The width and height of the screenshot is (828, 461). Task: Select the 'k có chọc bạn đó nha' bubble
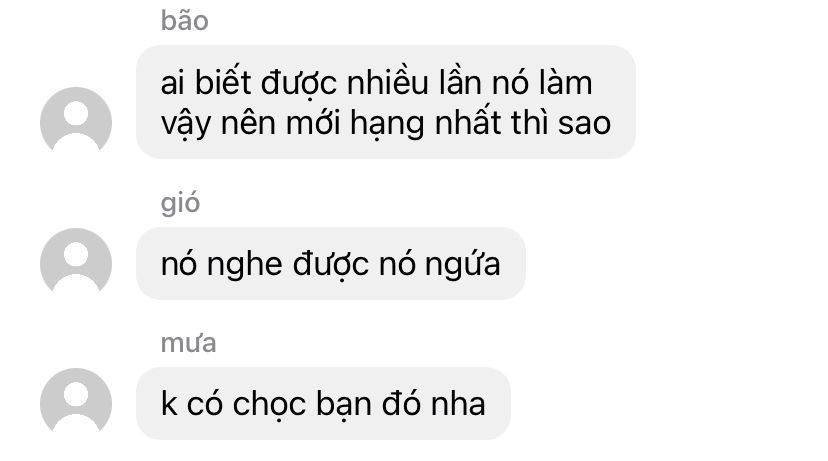tap(323, 403)
